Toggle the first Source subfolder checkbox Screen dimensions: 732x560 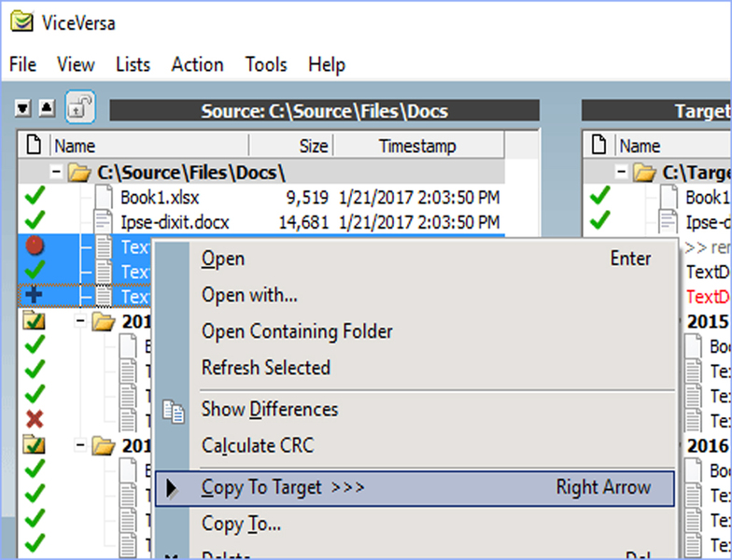pyautogui.click(x=34, y=320)
